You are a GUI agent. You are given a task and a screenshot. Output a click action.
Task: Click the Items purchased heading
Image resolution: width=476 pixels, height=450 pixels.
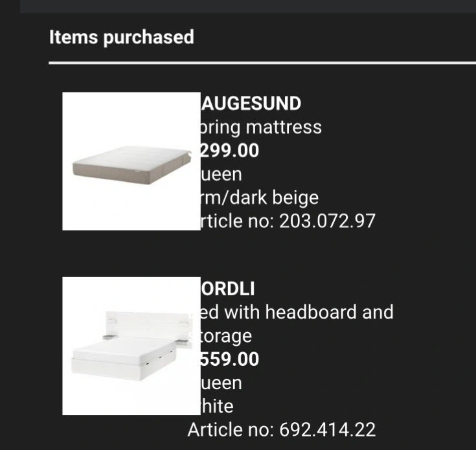tap(122, 37)
